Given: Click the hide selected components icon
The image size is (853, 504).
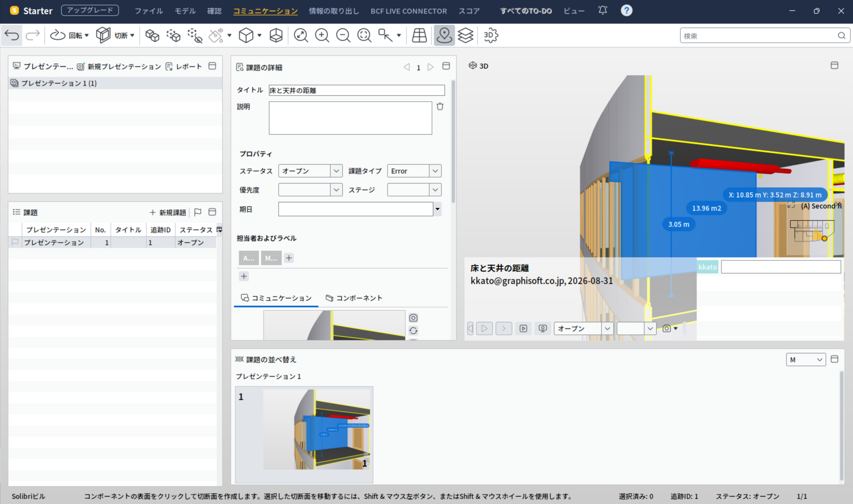Looking at the screenshot, I should tap(195, 35).
